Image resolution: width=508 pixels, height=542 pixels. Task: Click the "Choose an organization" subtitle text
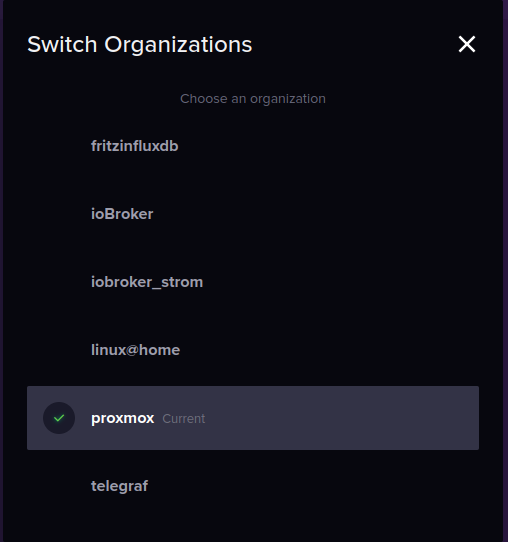click(253, 99)
